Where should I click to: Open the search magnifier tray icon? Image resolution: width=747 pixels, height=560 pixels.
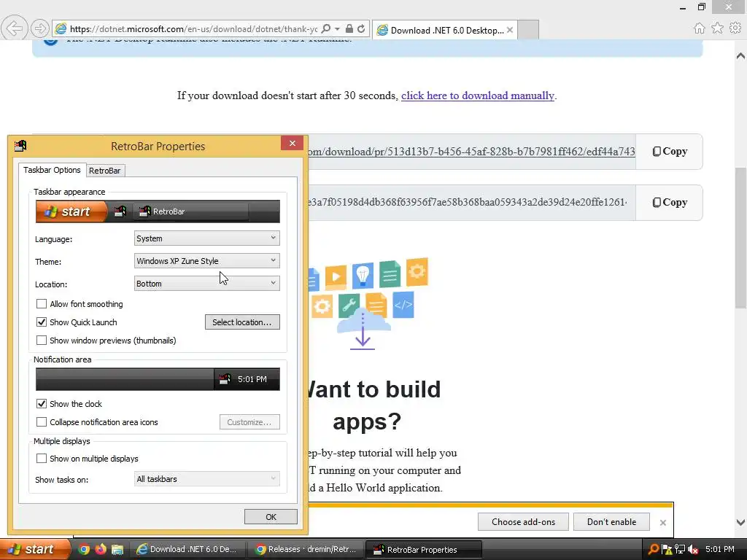pos(654,549)
